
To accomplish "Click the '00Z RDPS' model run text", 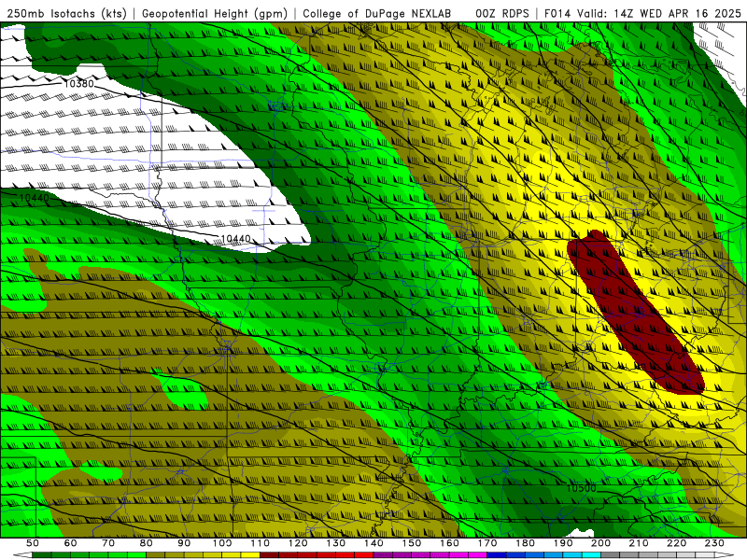I will (x=501, y=13).
